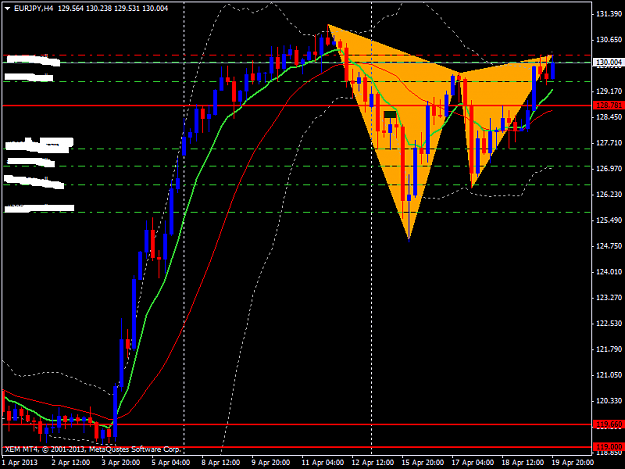This screenshot has height=469, width=625.
Task: Select the price axis value 129.170
Action: 609,91
